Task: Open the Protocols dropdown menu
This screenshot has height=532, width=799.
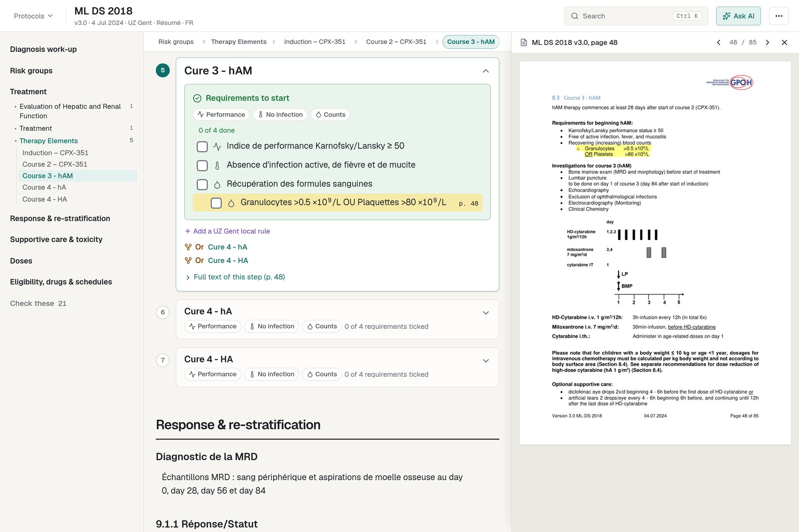Action: (33, 16)
